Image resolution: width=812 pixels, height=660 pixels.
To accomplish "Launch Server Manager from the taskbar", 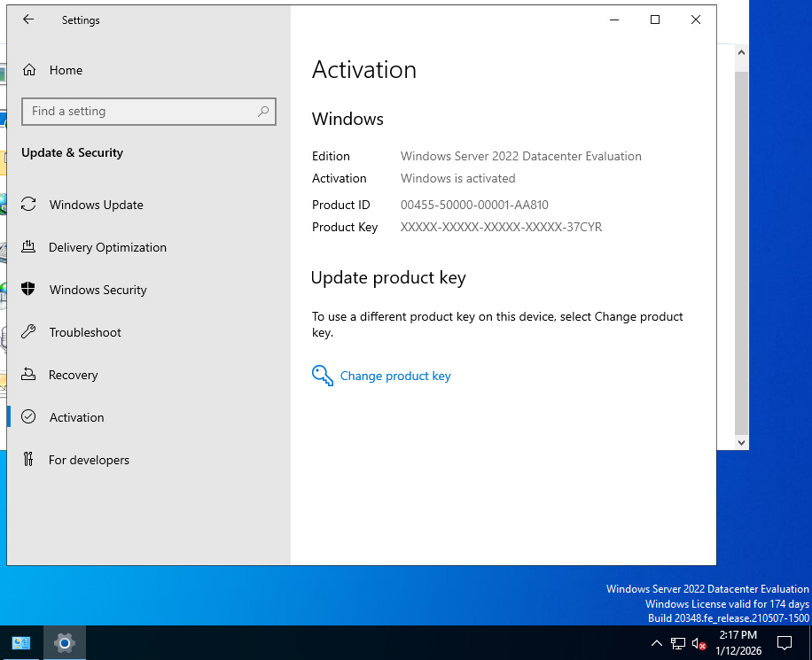I will click(x=20, y=642).
